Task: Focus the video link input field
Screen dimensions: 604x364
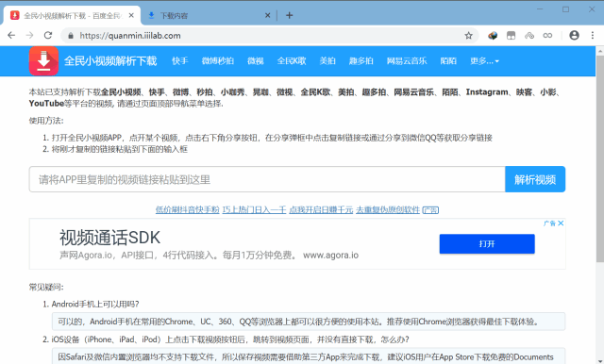Action: [x=267, y=179]
